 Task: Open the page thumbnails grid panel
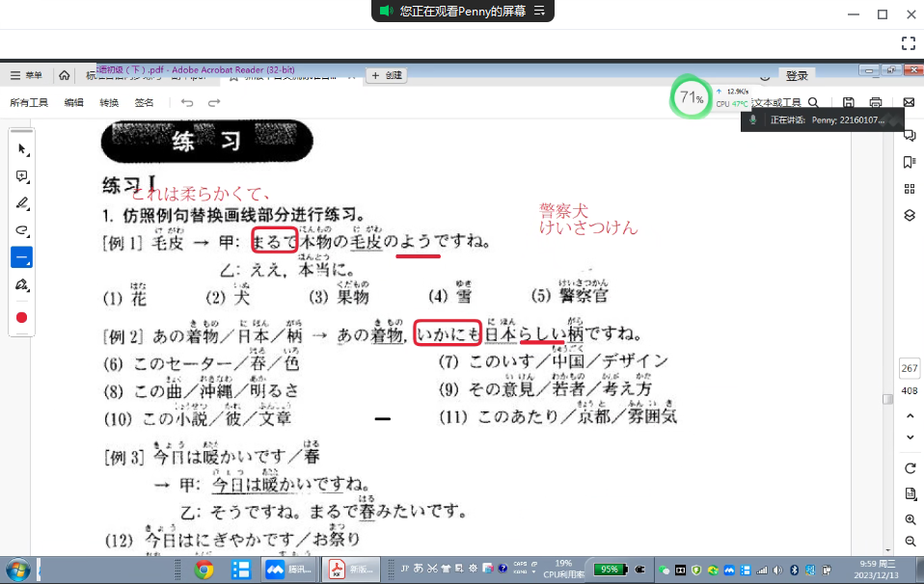[909, 189]
